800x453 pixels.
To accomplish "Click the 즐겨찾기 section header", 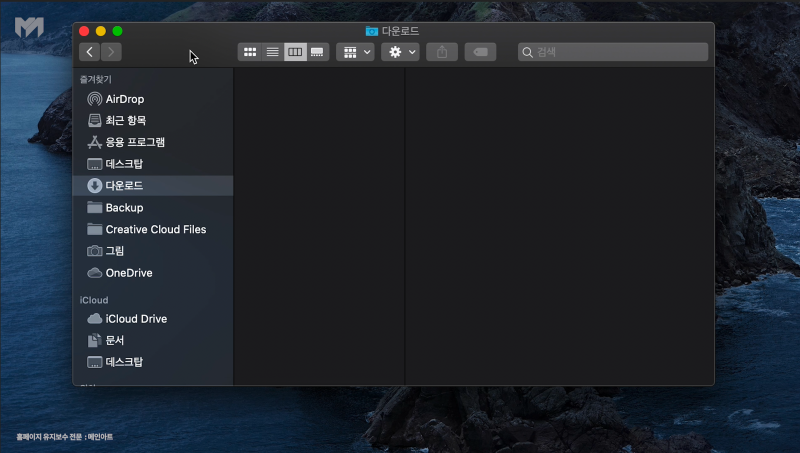I will pos(95,80).
